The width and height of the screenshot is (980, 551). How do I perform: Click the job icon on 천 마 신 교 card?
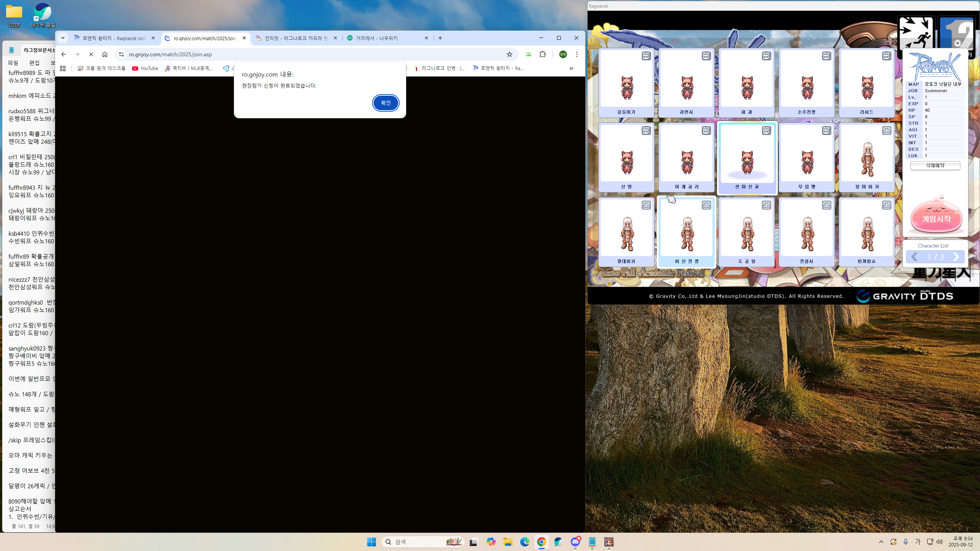tap(766, 130)
